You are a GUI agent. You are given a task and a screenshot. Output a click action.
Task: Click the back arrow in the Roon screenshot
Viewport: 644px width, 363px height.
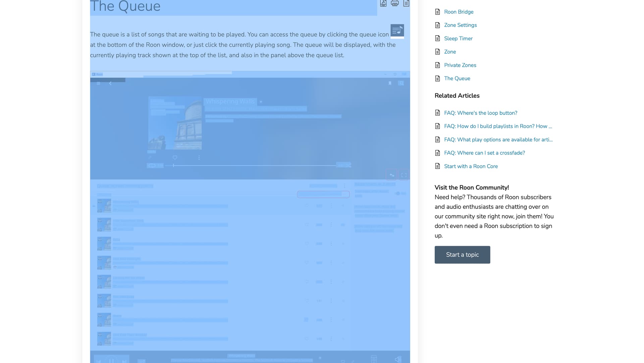pyautogui.click(x=110, y=83)
